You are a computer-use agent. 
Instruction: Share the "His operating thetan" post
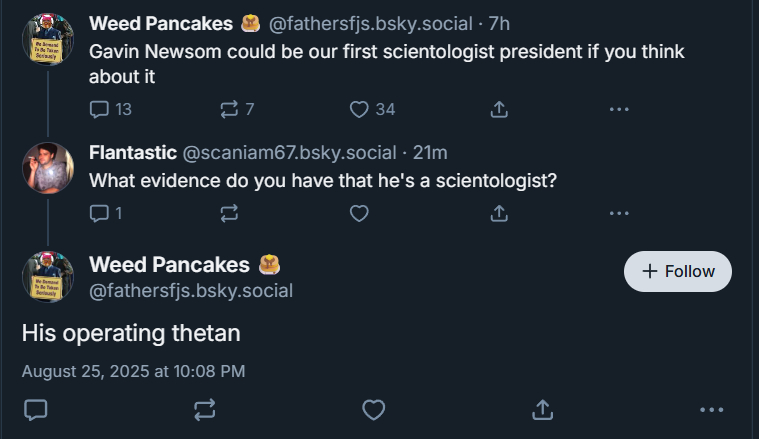[543, 409]
